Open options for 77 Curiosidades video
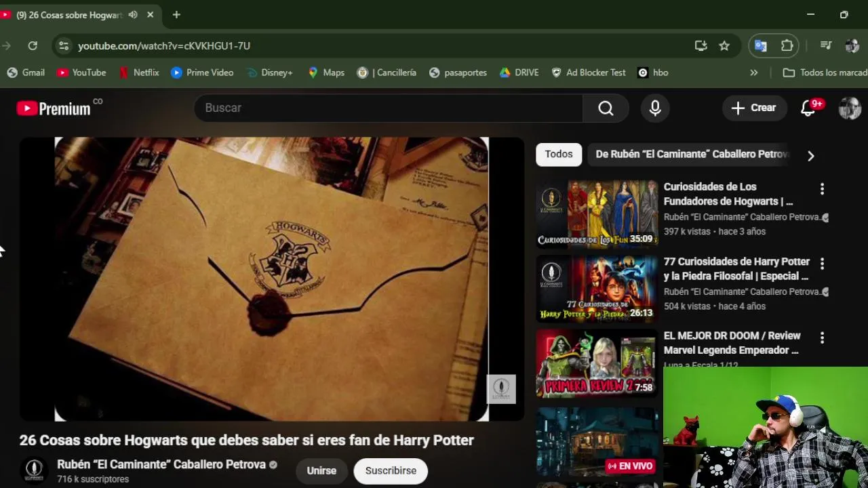 [822, 263]
